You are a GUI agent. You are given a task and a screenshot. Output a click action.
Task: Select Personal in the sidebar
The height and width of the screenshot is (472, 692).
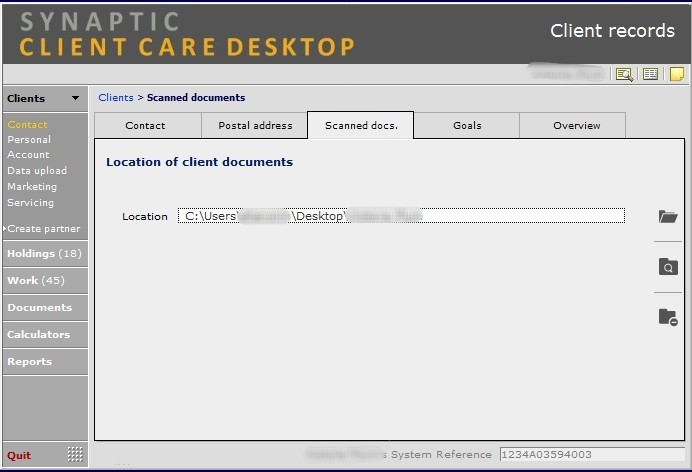click(x=29, y=139)
